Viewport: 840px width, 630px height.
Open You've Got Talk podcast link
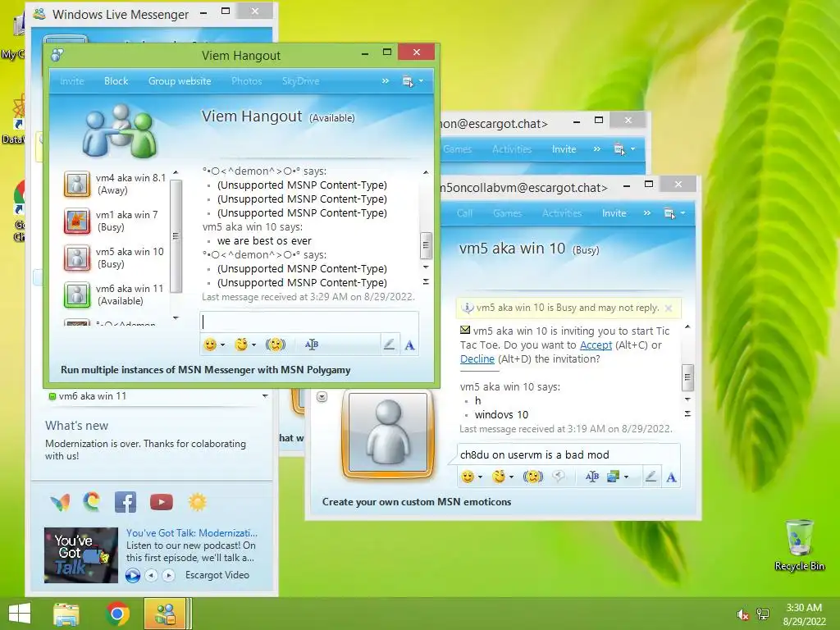[192, 533]
